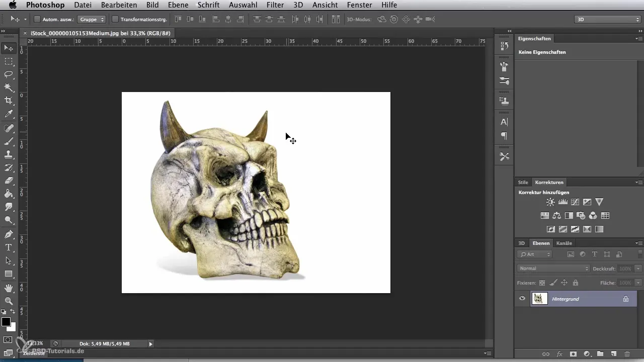This screenshot has height=362, width=644.
Task: Click the zoom percentage field
Action: tap(35, 344)
